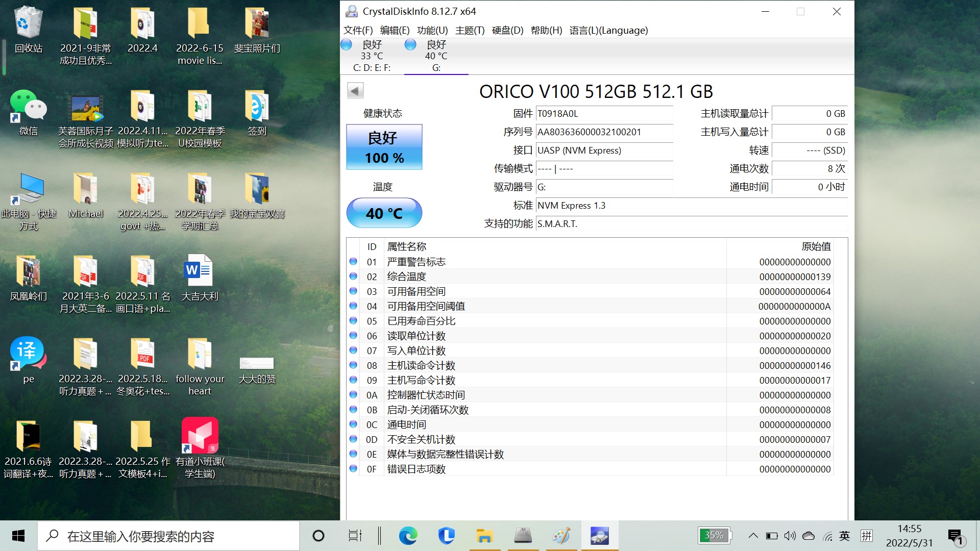Viewport: 980px width, 551px height.
Task: Click the S.M.A.R.T. supported features field
Action: click(692, 224)
